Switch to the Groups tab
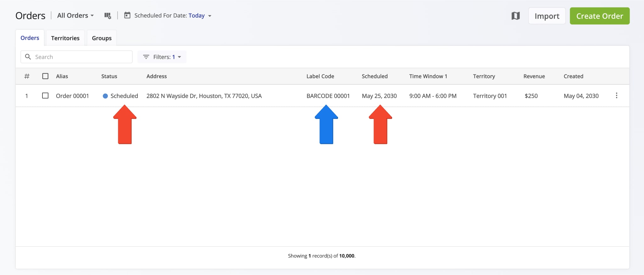Viewport: 644px width, 275px height. (x=102, y=38)
